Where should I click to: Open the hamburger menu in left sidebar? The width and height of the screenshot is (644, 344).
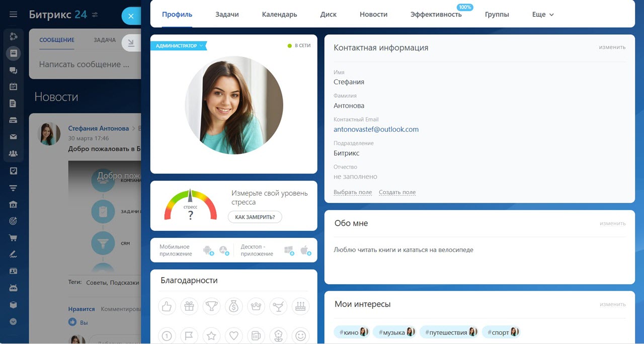(x=14, y=15)
